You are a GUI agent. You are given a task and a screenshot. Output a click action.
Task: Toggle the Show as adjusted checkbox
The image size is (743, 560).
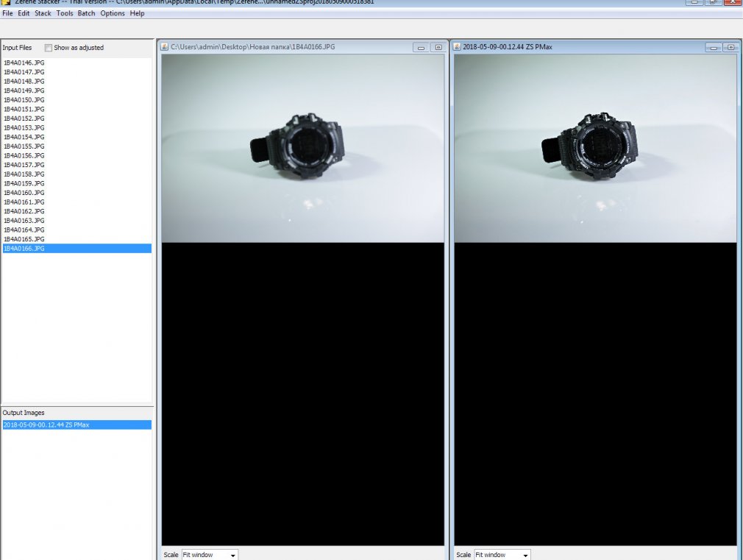(49, 48)
